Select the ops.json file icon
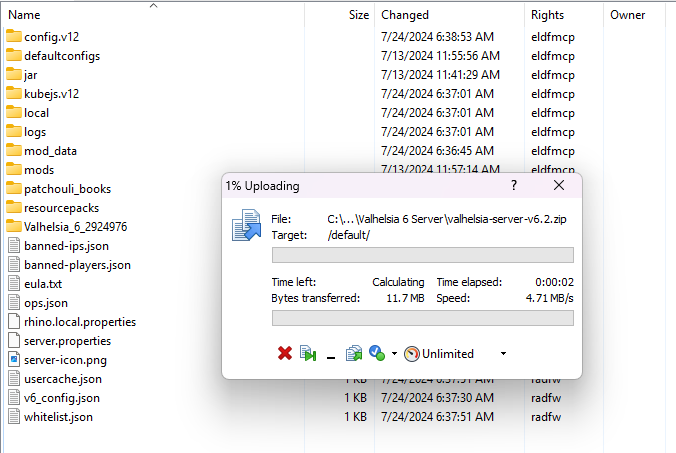676x453 pixels. [14, 302]
